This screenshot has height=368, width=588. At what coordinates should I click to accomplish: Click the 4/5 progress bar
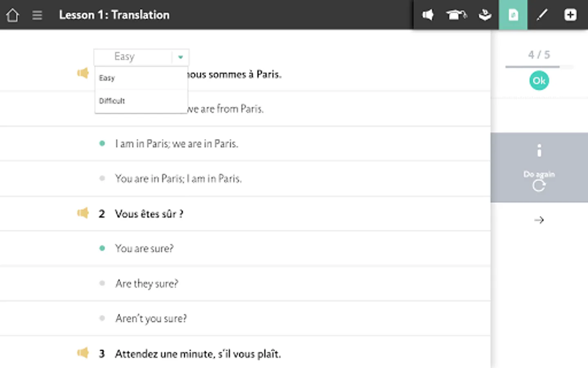click(539, 66)
